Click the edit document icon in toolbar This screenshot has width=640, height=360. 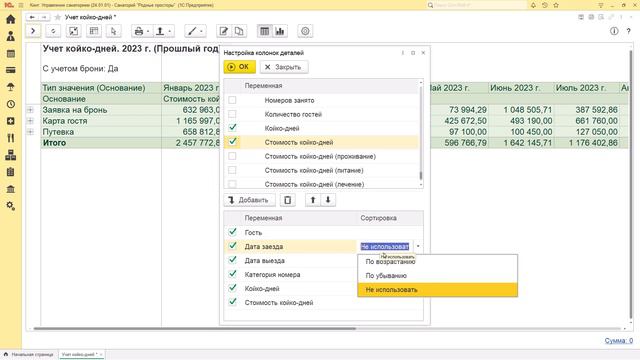pos(224,31)
